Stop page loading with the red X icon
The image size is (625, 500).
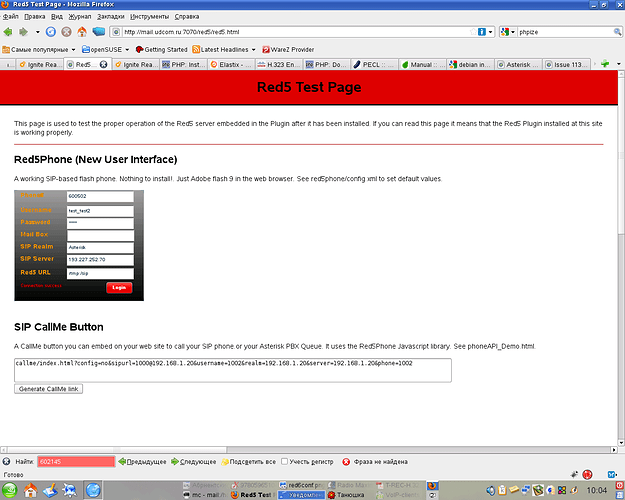(67, 32)
